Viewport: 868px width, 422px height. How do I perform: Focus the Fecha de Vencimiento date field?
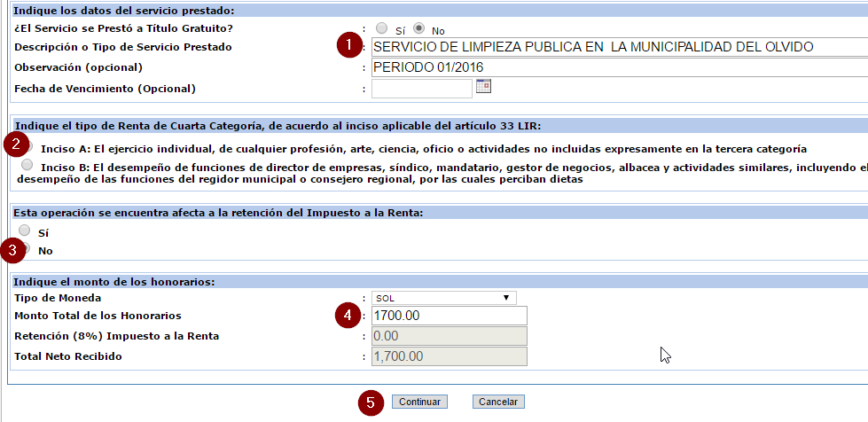421,88
